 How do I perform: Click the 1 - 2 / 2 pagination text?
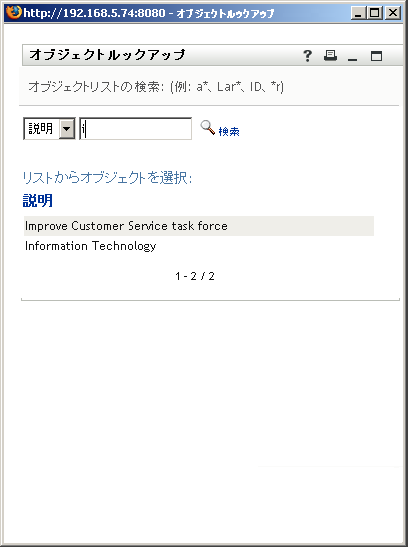pos(195,276)
